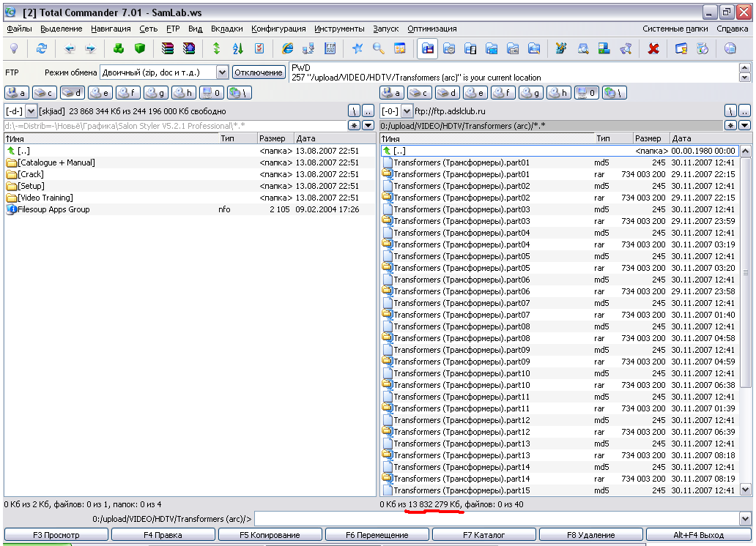756x546 pixels.
Task: Open the left panel [-d-] drive dropdown
Action: [31, 111]
